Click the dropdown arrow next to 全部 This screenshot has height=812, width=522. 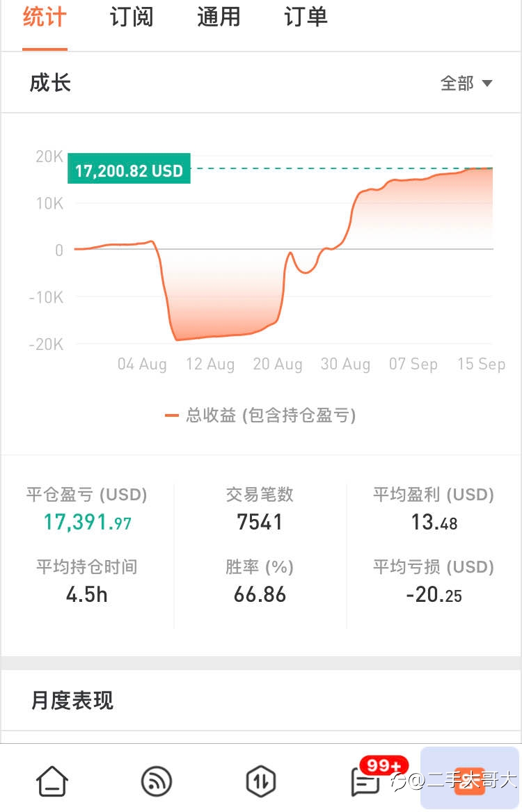[487, 83]
